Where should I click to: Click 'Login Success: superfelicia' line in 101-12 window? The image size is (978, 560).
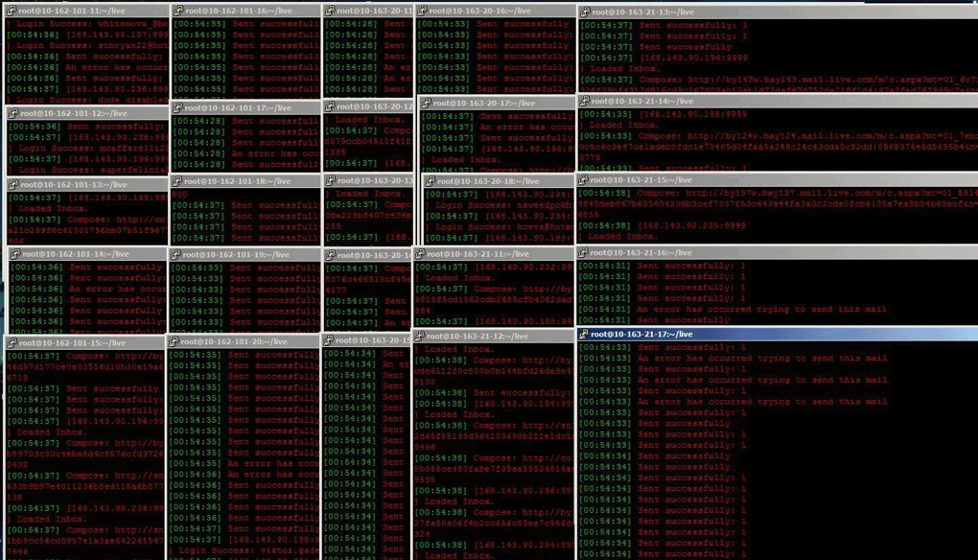coord(88,171)
